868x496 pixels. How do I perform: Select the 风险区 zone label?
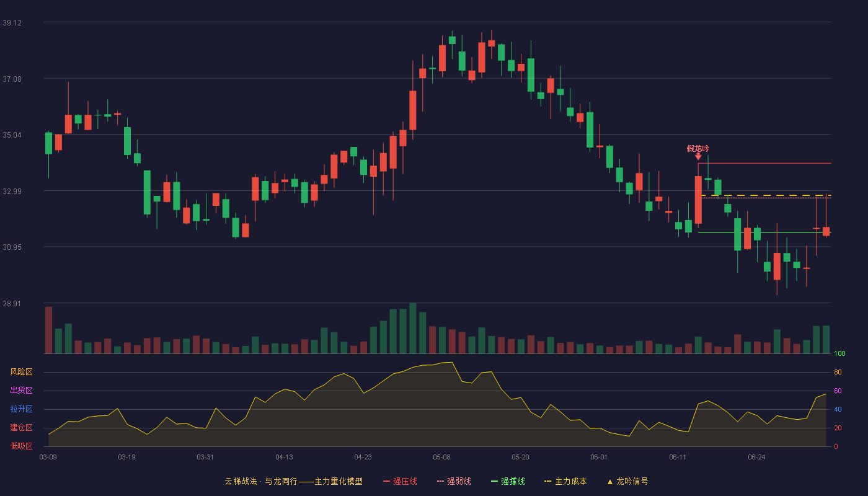[x=21, y=372]
